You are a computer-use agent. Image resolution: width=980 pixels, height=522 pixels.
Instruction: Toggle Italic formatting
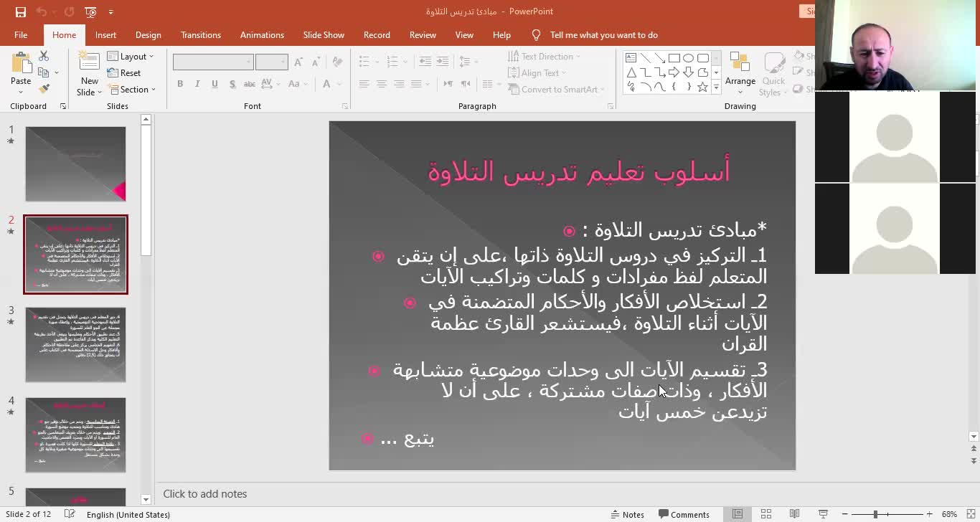[x=197, y=84]
